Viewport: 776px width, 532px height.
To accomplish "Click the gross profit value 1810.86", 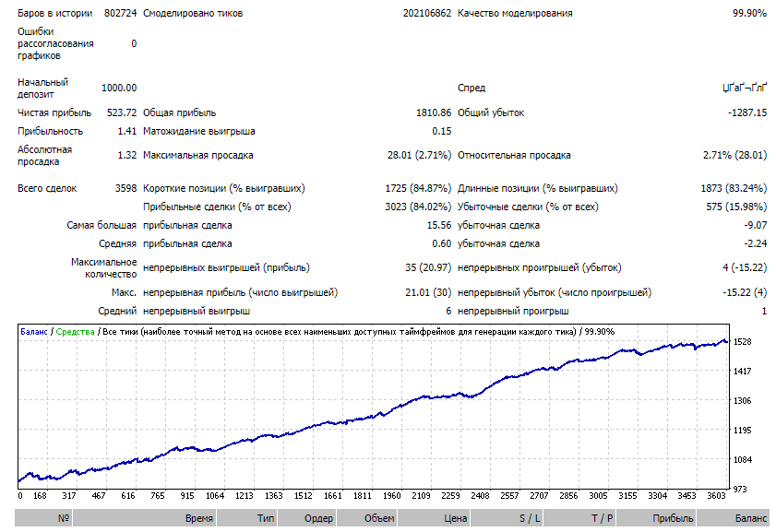I will pyautogui.click(x=434, y=112).
